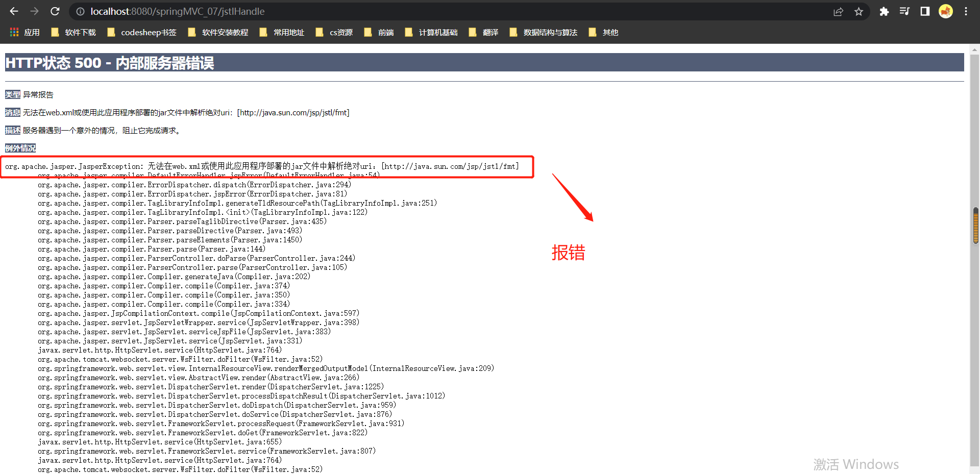Open the Chrome three-dot menu

coord(966,11)
